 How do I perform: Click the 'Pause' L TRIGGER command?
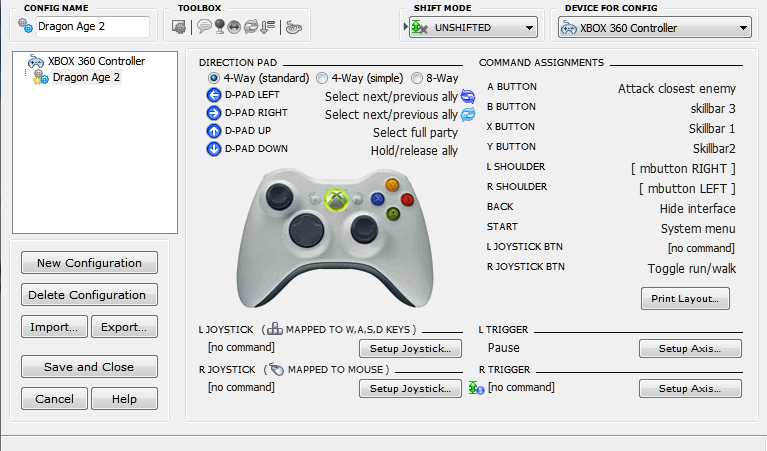pyautogui.click(x=503, y=348)
